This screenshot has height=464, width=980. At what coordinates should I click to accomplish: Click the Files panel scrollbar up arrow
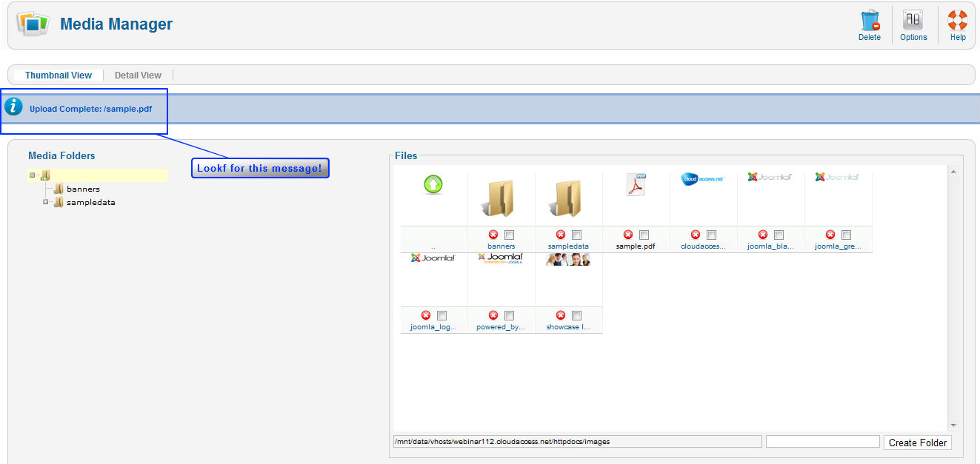point(953,172)
